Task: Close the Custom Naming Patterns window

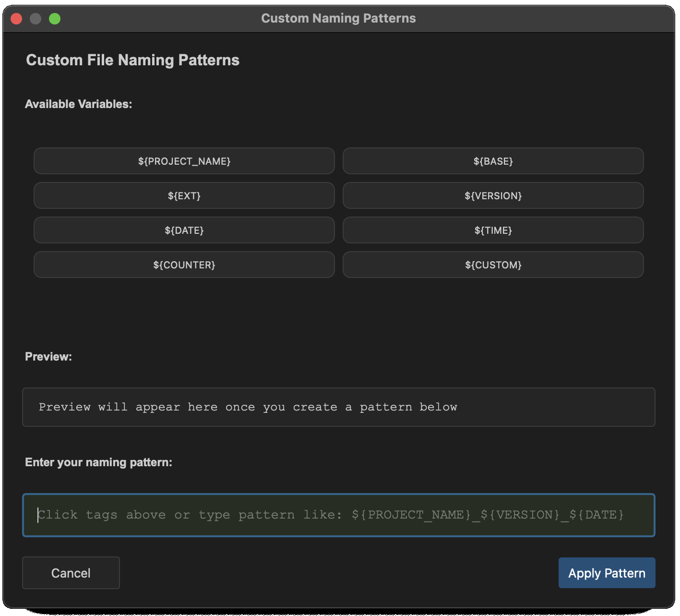Action: 16,19
